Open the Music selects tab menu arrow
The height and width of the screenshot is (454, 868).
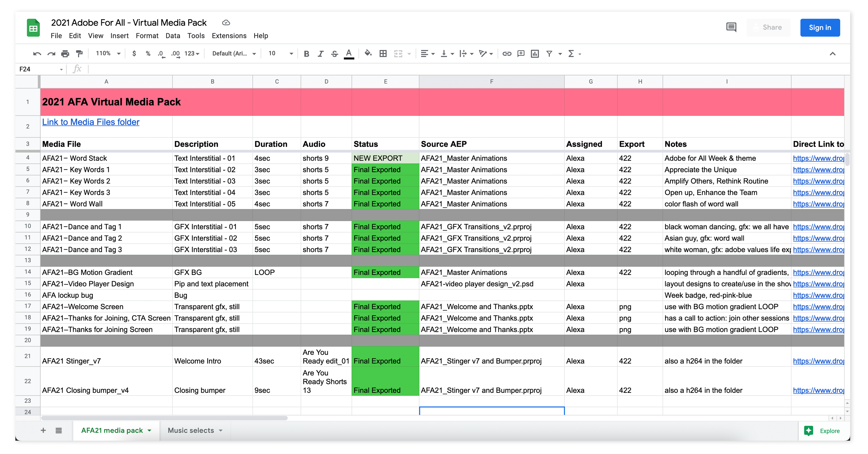point(221,431)
